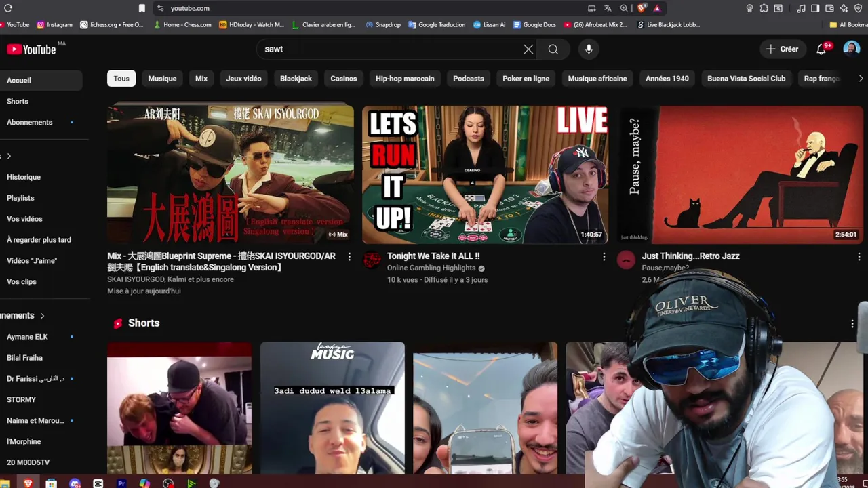This screenshot has height=488, width=868.
Task: Open more options for Just Thinking Retro Jazz
Action: (859, 256)
